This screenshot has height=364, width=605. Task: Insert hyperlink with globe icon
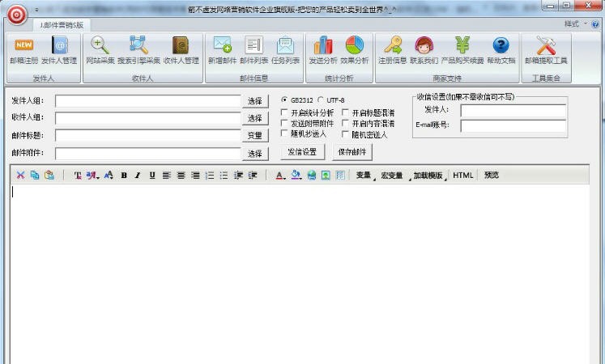312,176
